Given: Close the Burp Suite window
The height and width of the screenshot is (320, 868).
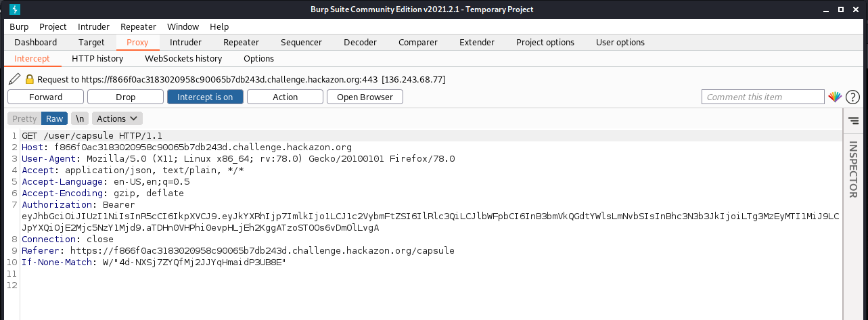Looking at the screenshot, I should pos(855,9).
